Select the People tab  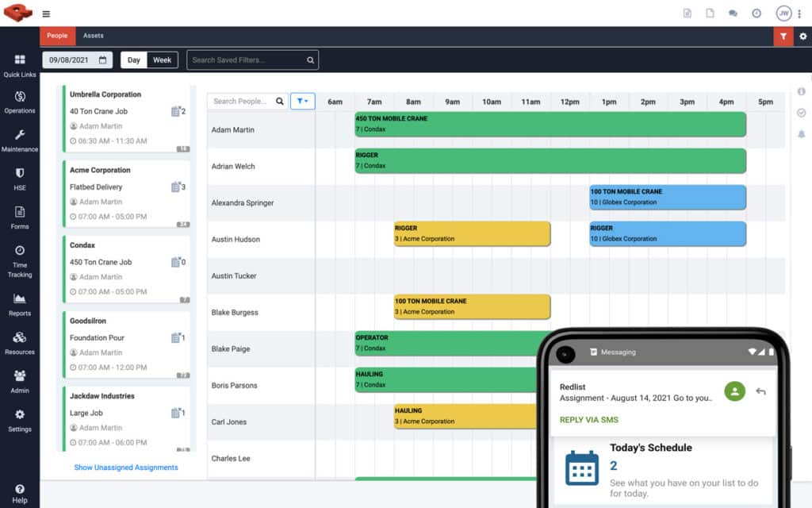pyautogui.click(x=56, y=36)
